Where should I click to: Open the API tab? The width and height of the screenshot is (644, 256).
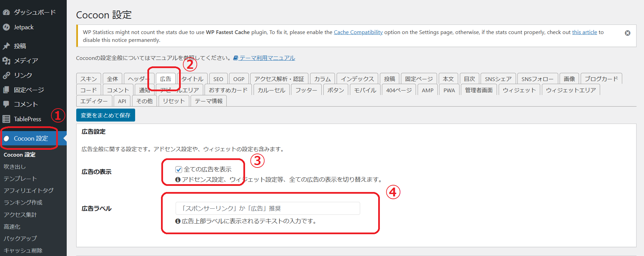point(122,101)
